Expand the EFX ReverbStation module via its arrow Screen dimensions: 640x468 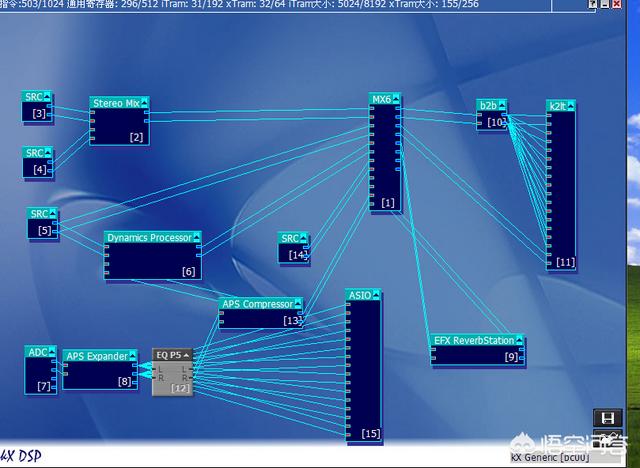520,341
